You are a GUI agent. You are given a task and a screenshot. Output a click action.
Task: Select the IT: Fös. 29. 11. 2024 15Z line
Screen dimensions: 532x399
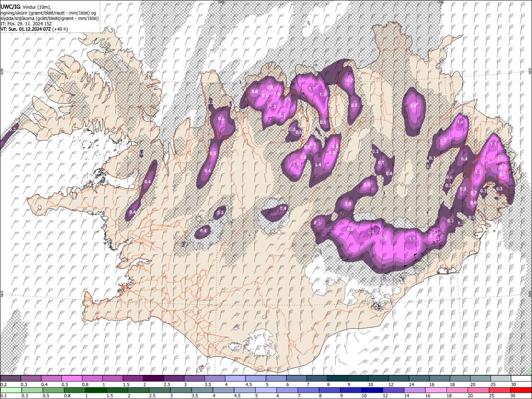click(x=26, y=24)
